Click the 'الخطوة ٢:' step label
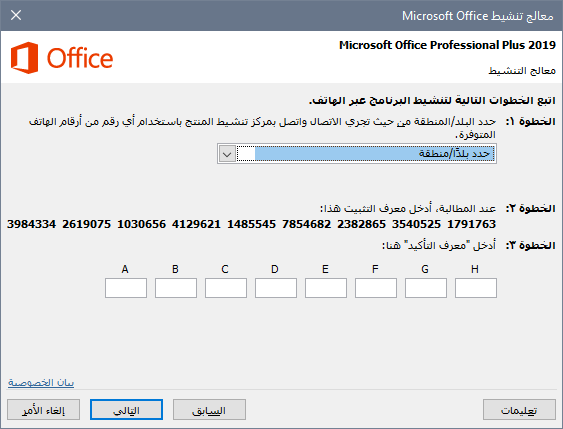Viewport: 563px width, 429px height. coord(530,209)
